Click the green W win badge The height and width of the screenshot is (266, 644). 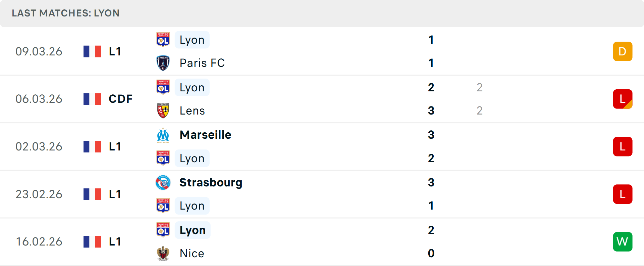(623, 242)
